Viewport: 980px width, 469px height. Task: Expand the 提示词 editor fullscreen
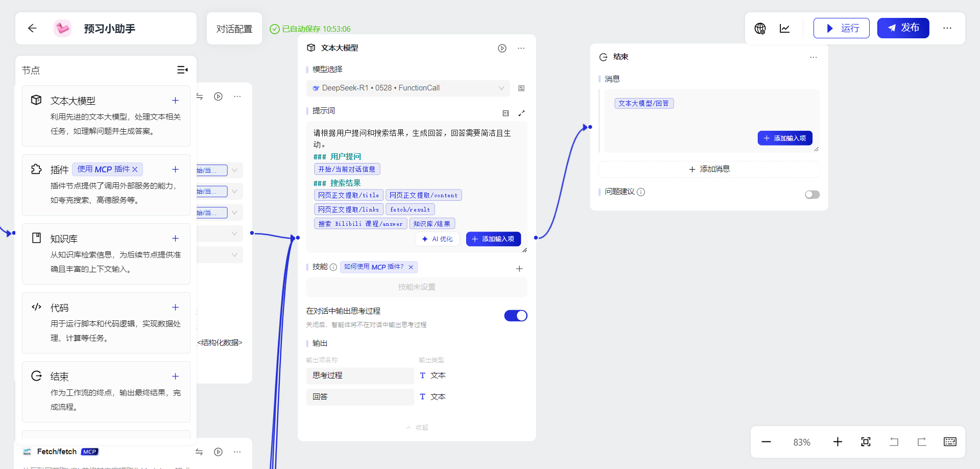click(521, 113)
